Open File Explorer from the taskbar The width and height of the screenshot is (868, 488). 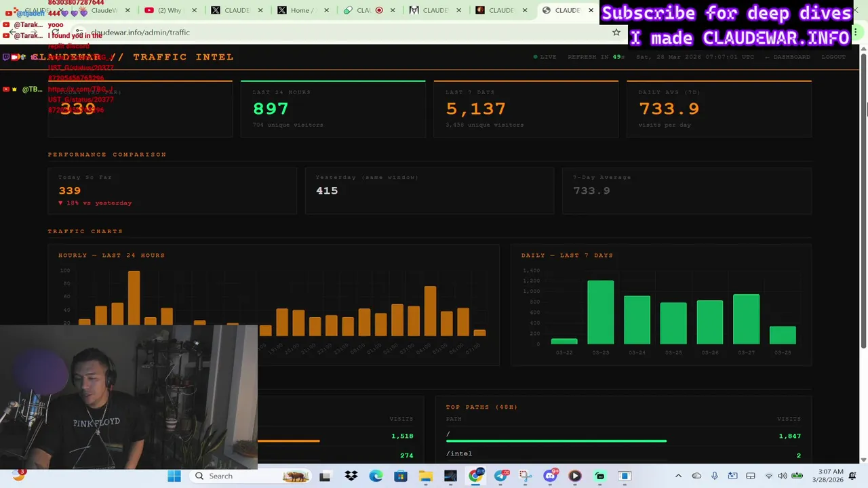tap(425, 476)
